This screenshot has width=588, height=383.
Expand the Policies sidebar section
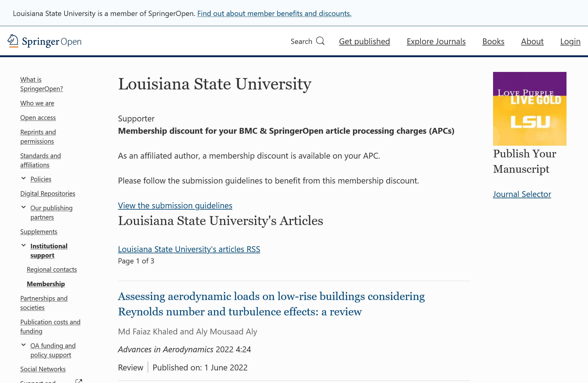23,178
